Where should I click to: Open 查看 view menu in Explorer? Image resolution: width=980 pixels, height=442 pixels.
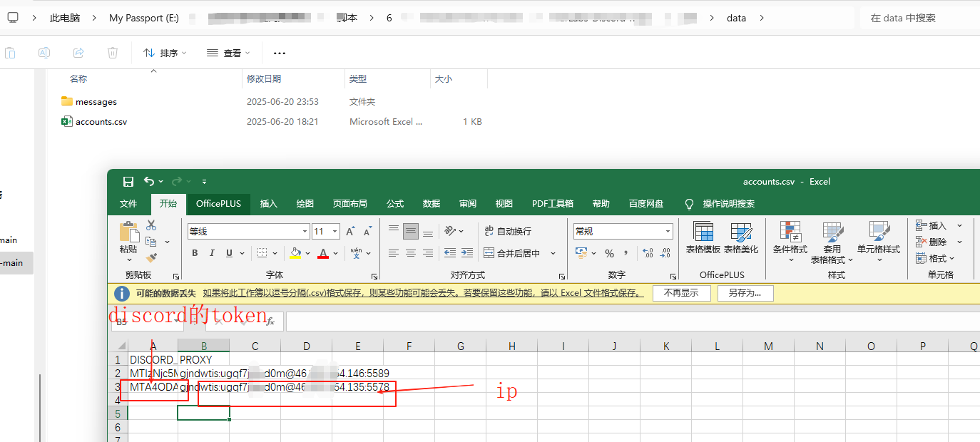click(228, 53)
